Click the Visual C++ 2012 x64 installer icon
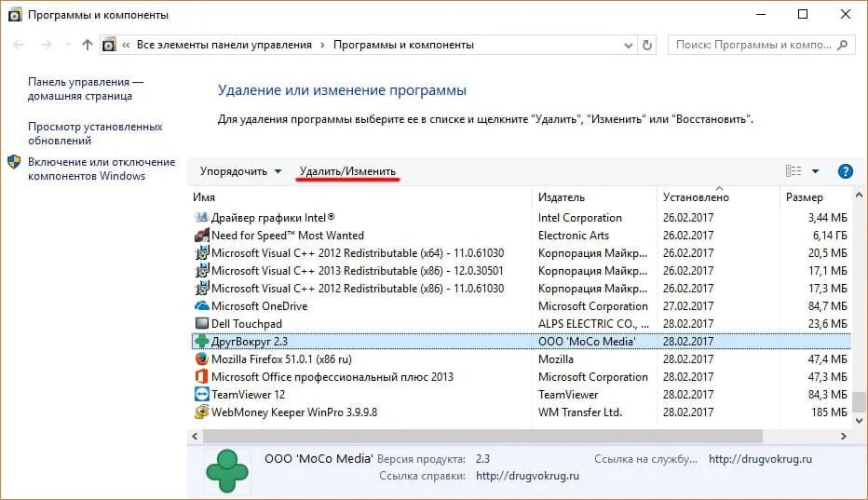Screen dimensions: 868x500 coord(202,253)
